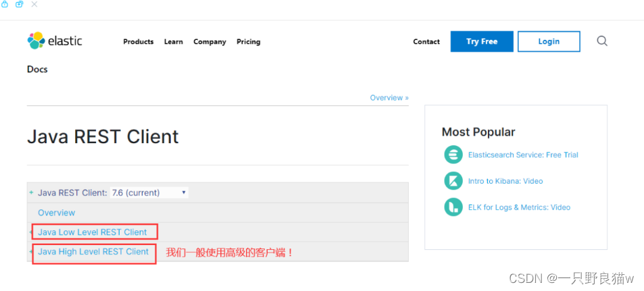The width and height of the screenshot is (644, 291).
Task: Click the Try Free button
Action: pyautogui.click(x=482, y=41)
